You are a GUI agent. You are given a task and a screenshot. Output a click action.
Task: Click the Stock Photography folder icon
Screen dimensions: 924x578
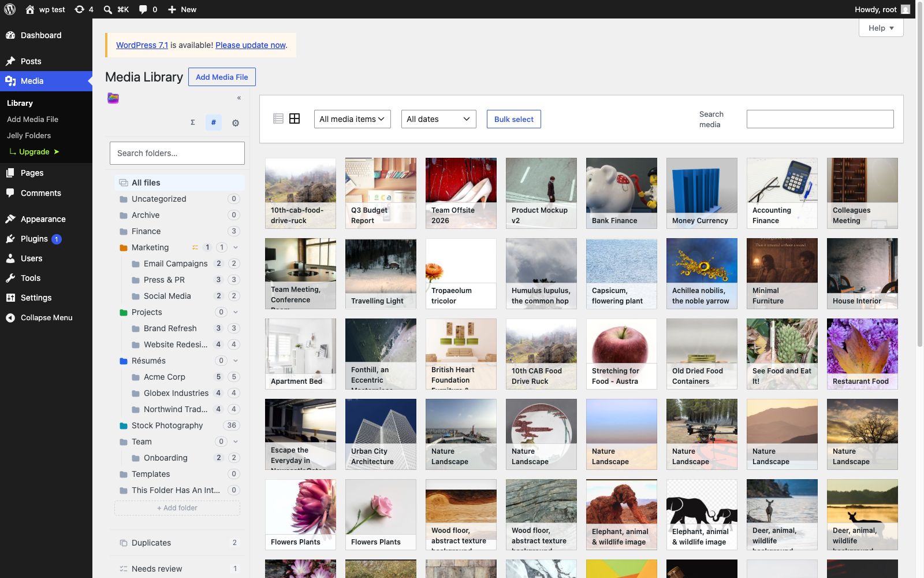pyautogui.click(x=124, y=425)
